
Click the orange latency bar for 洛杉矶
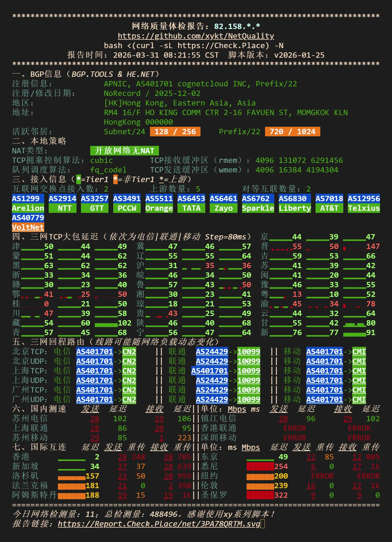[71, 476]
